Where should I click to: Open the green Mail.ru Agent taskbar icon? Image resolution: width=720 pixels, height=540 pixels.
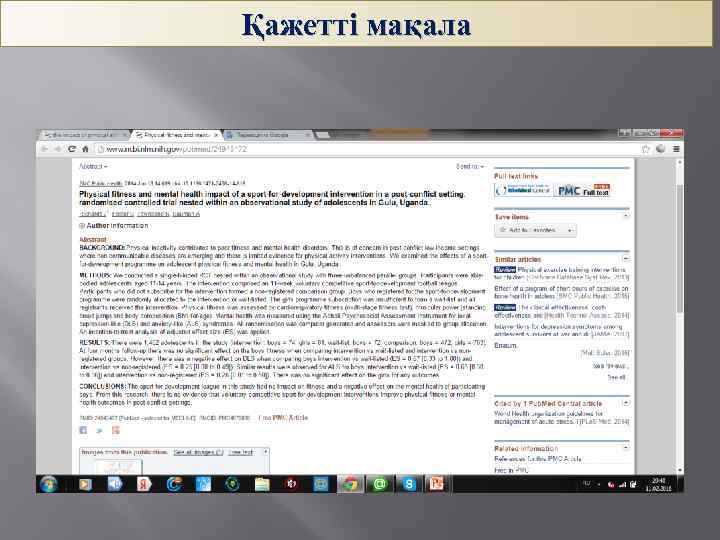click(380, 484)
